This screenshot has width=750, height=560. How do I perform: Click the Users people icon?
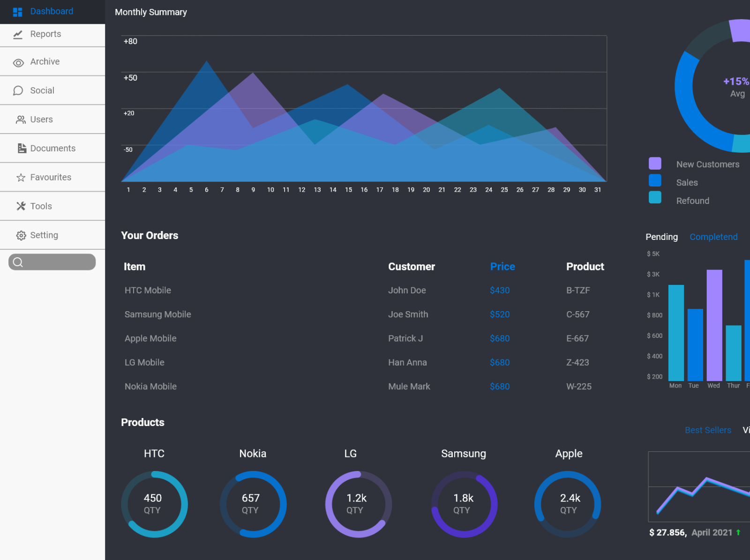21,120
